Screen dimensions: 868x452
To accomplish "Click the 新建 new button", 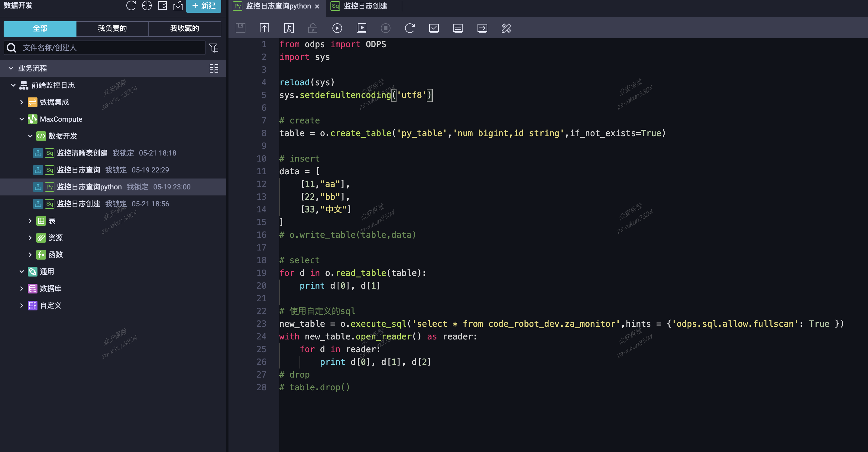I will pos(203,6).
